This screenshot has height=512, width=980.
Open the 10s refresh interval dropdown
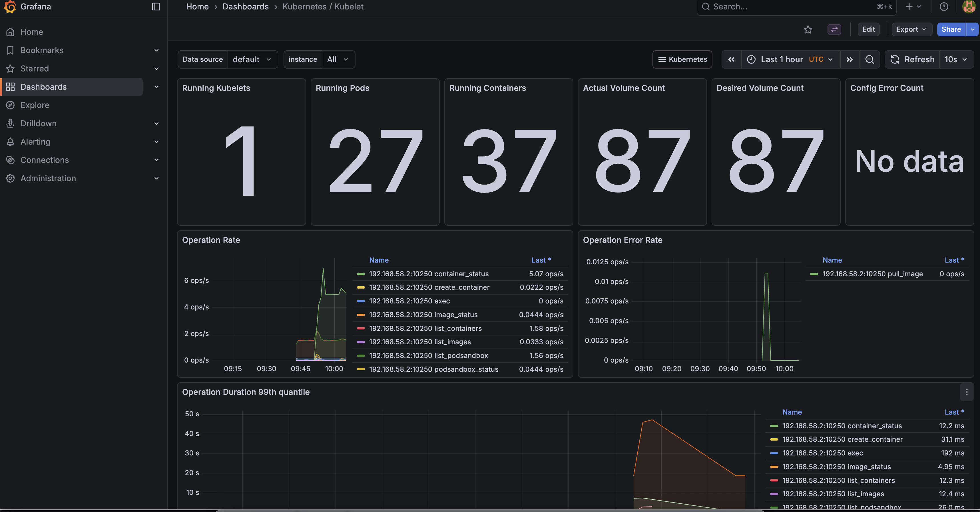[x=956, y=59]
